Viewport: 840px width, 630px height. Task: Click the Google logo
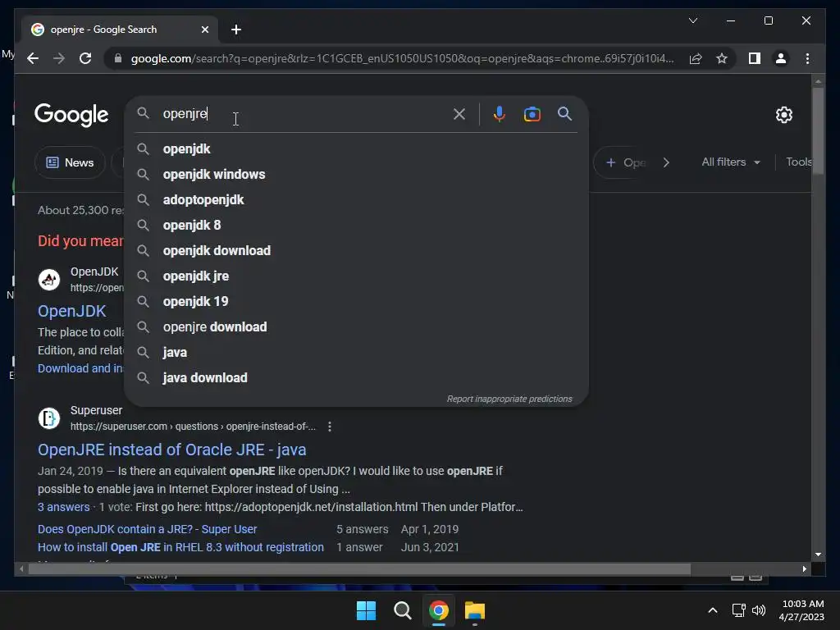[x=71, y=115]
